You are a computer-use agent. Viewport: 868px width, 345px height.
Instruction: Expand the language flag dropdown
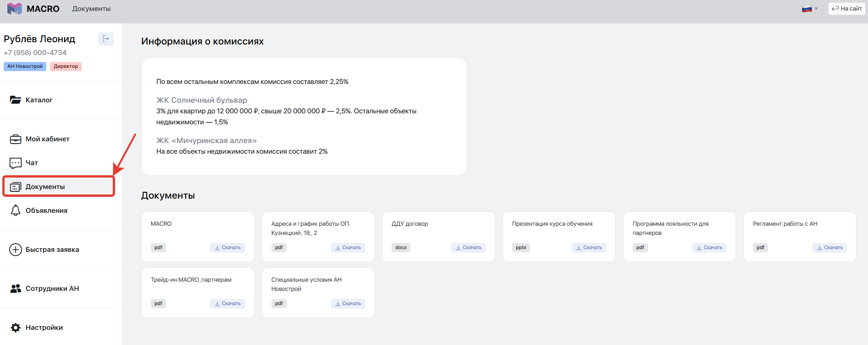click(x=810, y=9)
